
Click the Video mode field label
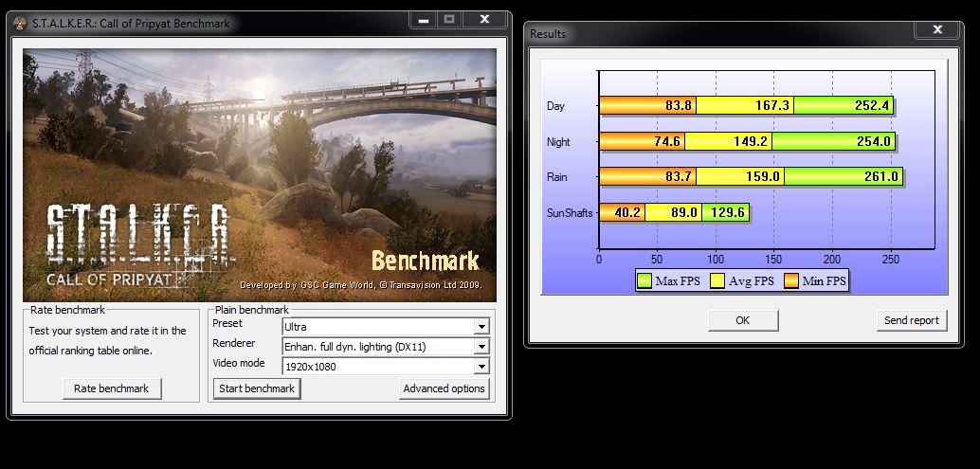[x=239, y=363]
